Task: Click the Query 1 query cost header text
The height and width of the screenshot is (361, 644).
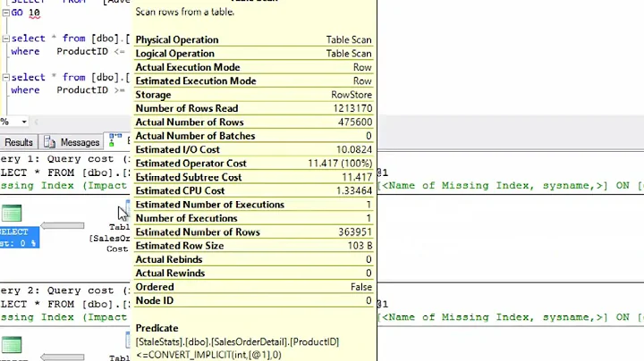Action: (x=65, y=159)
